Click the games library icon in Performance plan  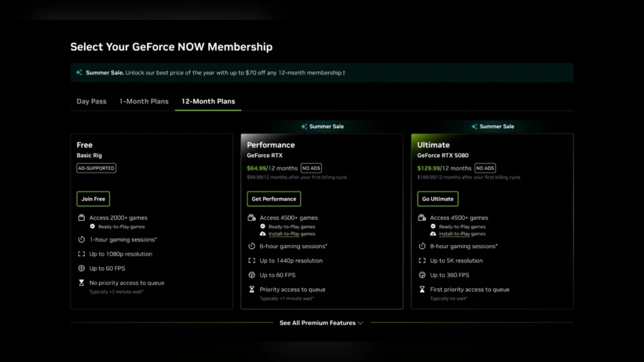pyautogui.click(x=252, y=217)
